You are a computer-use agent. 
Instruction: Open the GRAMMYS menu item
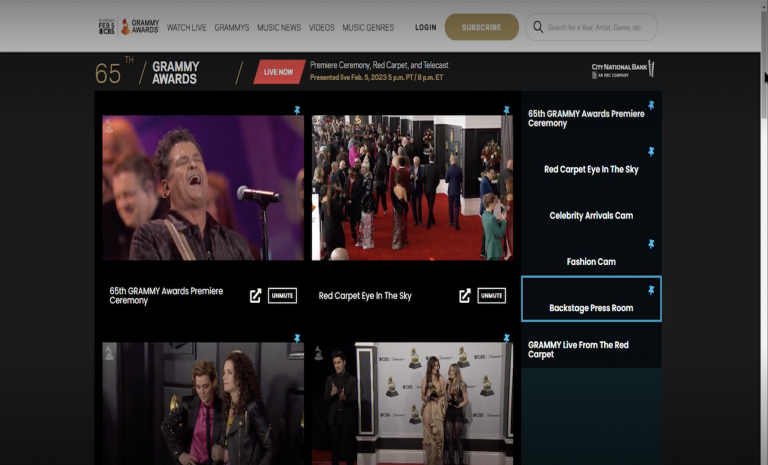tap(232, 27)
